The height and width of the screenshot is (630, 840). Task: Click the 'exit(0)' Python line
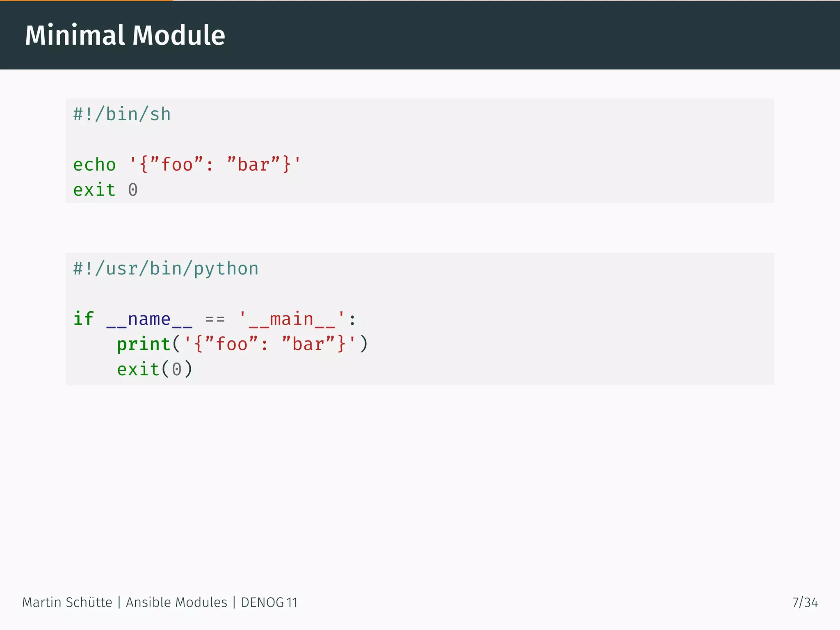[155, 369]
